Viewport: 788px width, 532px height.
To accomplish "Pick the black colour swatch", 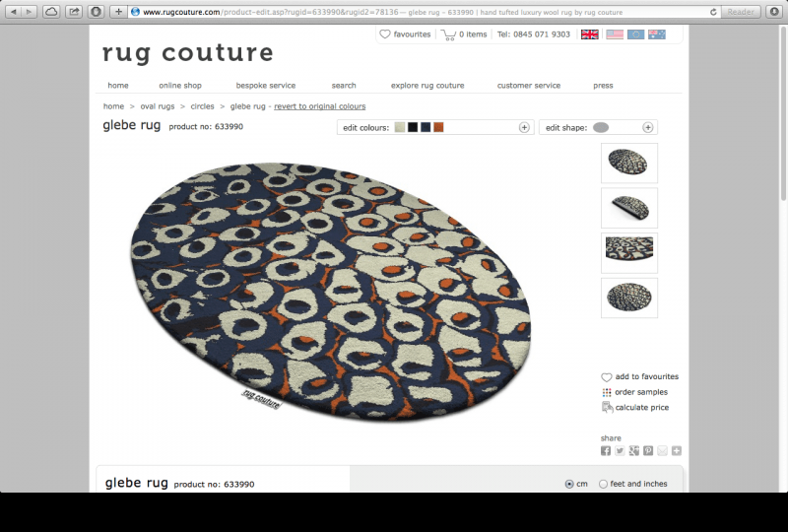I will (x=413, y=127).
